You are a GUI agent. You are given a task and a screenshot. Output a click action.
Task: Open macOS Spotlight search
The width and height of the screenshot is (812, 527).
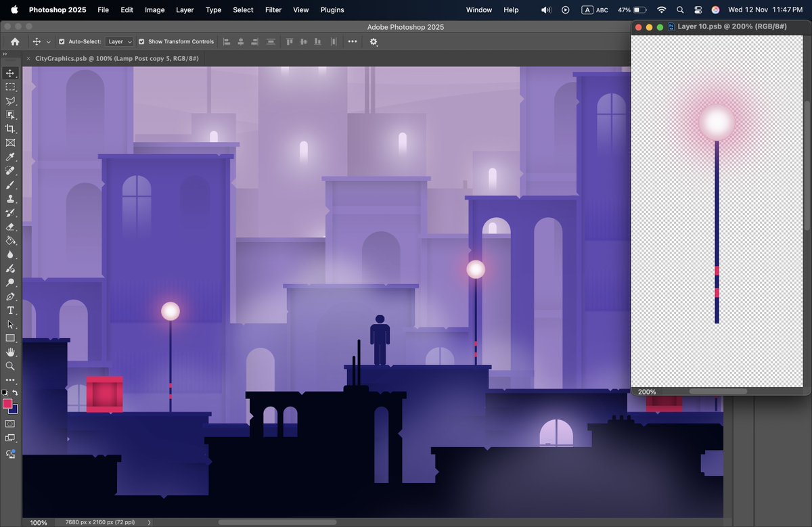tap(680, 9)
